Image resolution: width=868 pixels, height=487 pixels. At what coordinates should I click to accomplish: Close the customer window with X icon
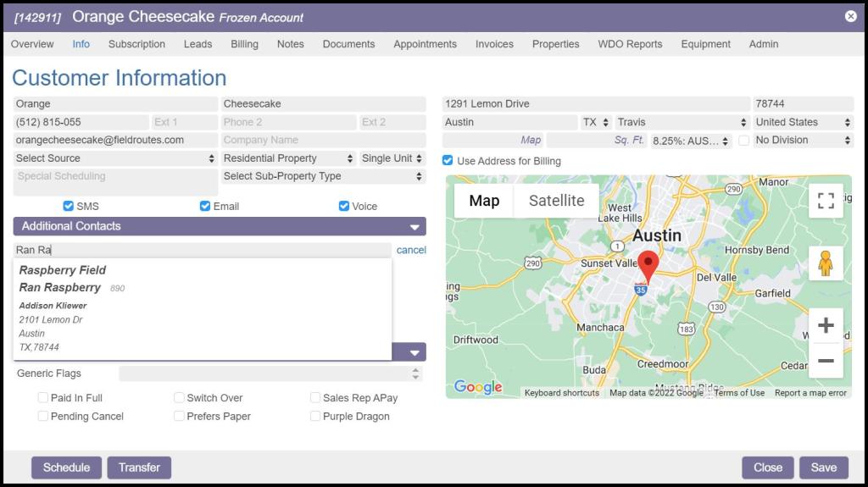[x=851, y=16]
